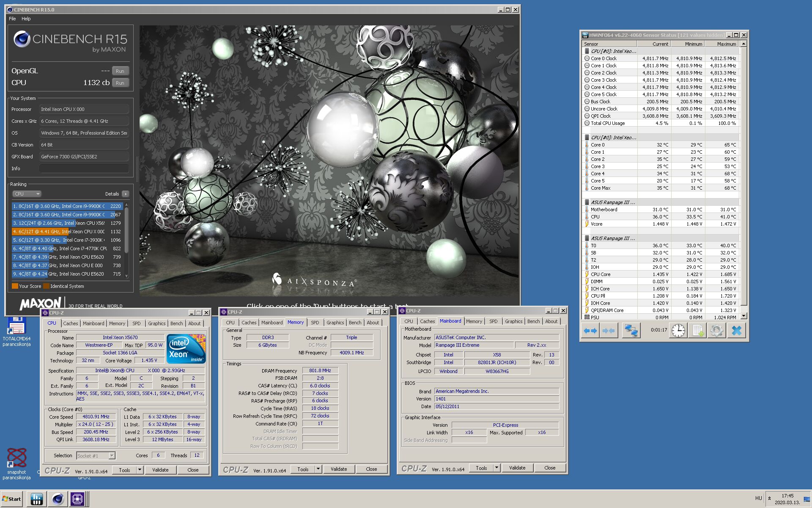The height and width of the screenshot is (508, 812).
Task: Switch to SPD tab in CPU-Z Mainboard window
Action: click(493, 321)
